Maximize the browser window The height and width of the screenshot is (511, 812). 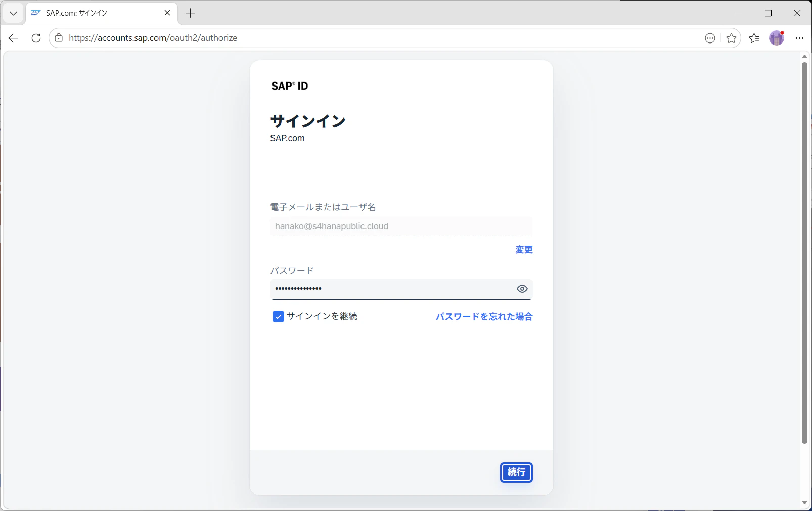coord(769,13)
